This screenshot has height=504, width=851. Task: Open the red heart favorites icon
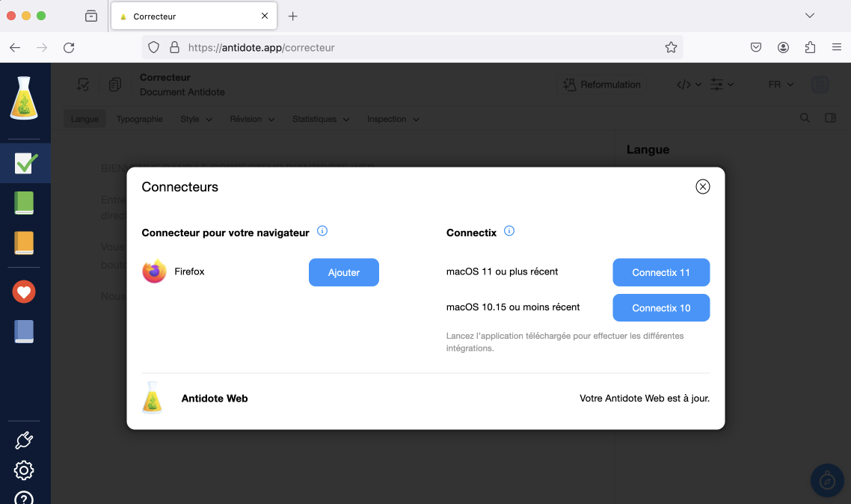(25, 292)
